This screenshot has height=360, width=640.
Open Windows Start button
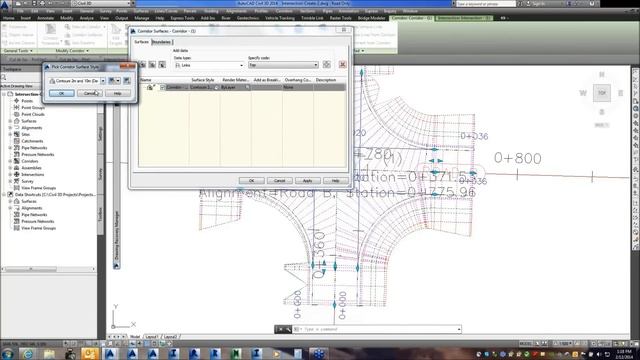[8, 353]
